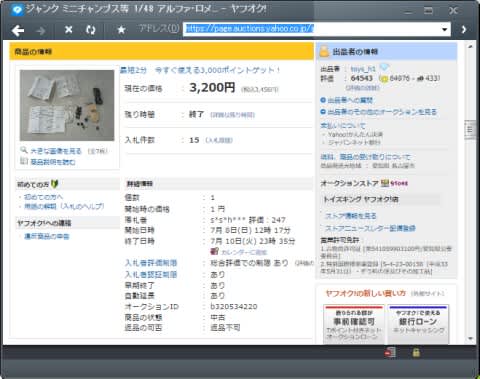Screen dimensions: 480x379
Task: Open the store newsletter subscription link
Action: [370, 228]
